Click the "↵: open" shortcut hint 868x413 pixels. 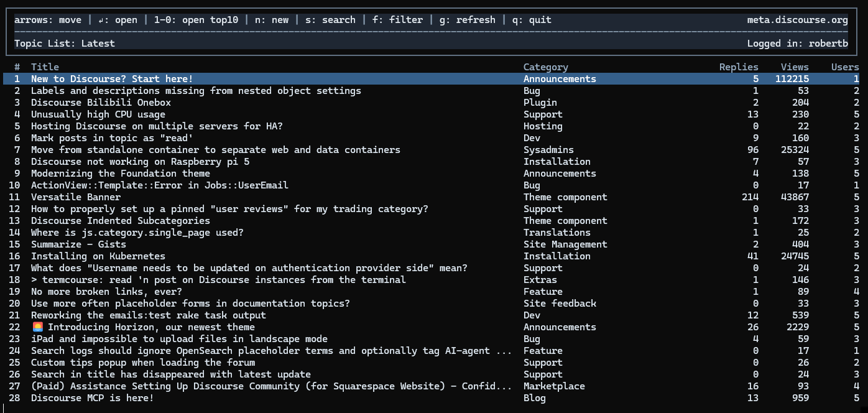(x=118, y=20)
